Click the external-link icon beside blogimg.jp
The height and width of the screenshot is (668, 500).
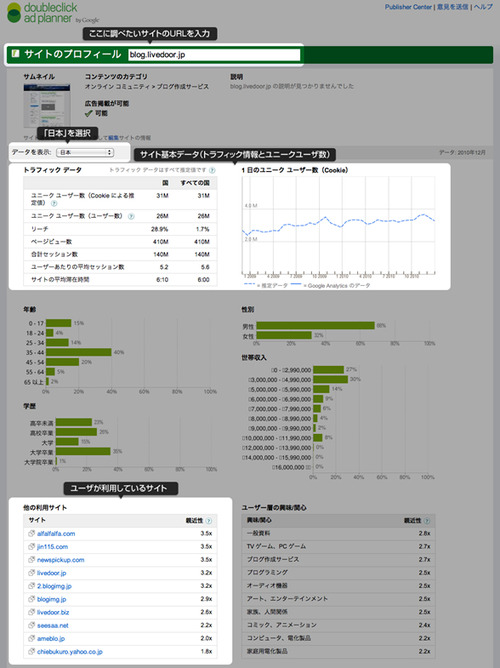coord(31,599)
